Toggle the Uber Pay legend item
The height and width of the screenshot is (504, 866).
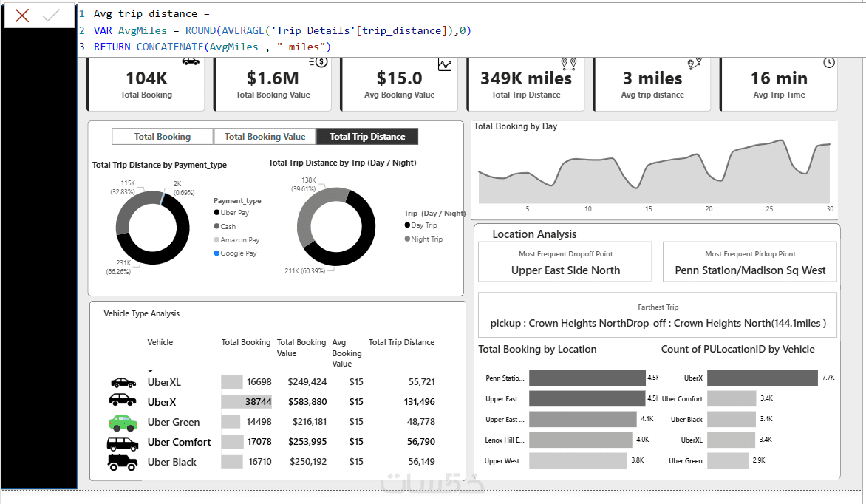coord(231,213)
